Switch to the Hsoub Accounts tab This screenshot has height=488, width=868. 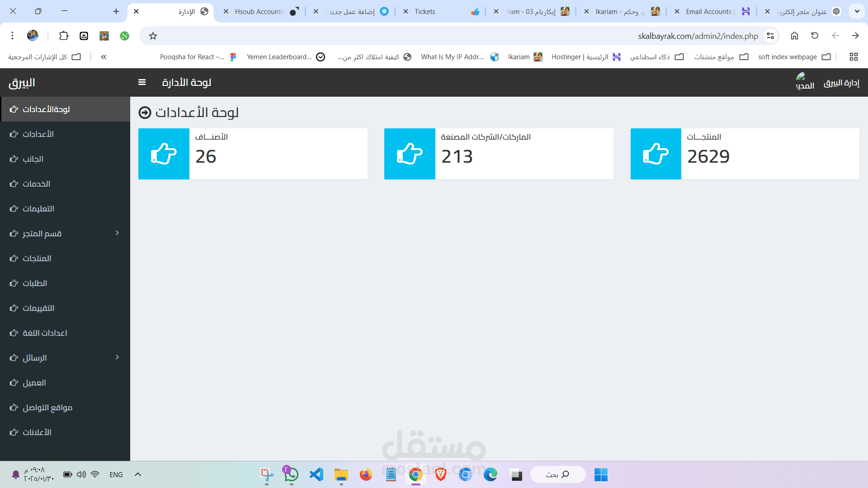tap(259, 11)
